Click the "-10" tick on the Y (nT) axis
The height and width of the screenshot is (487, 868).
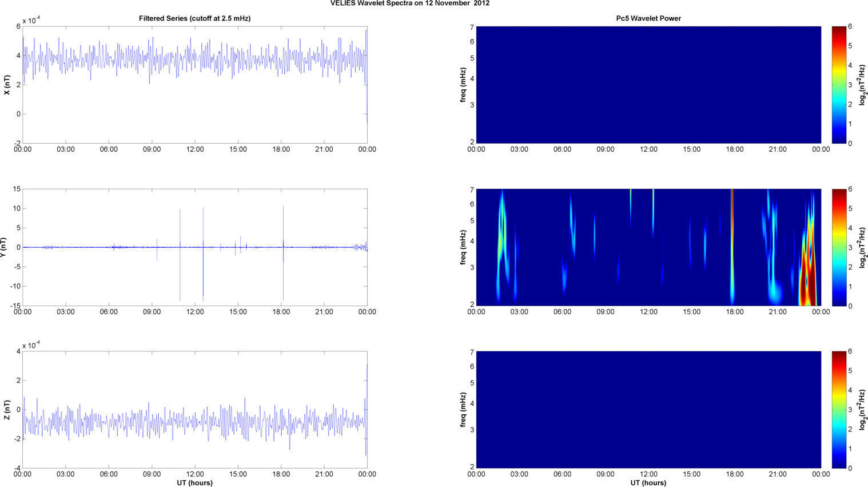(15, 286)
